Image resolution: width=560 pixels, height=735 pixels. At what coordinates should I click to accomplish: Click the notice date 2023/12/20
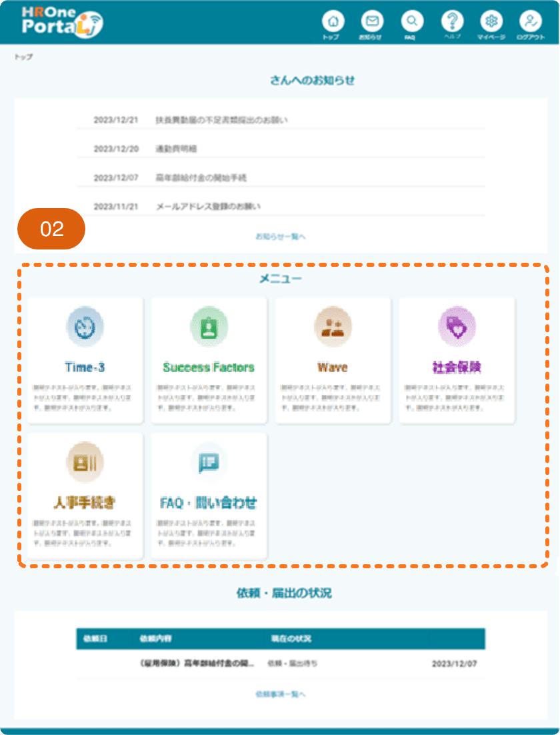pyautogui.click(x=116, y=149)
